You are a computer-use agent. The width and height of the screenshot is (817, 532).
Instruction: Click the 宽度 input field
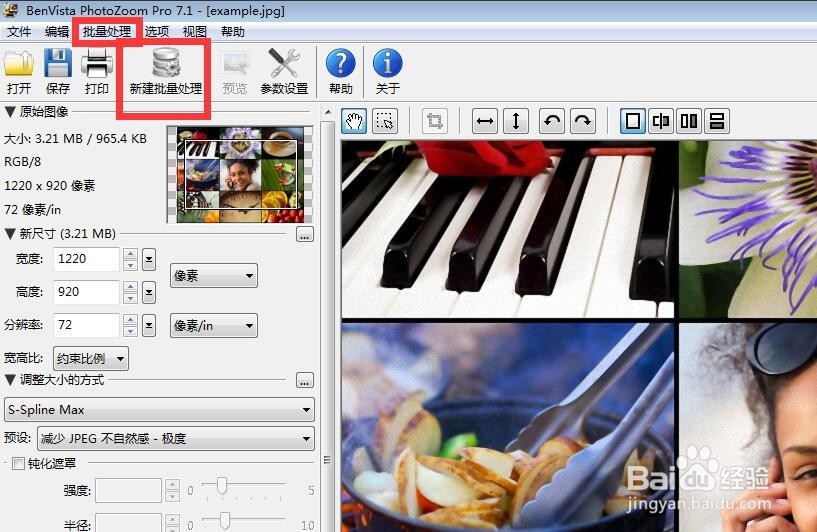[x=86, y=259]
